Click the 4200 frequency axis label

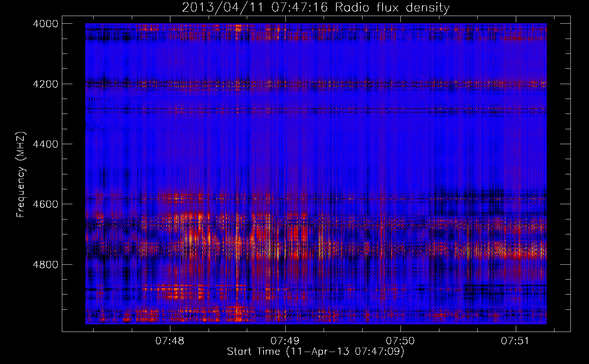tap(46, 84)
